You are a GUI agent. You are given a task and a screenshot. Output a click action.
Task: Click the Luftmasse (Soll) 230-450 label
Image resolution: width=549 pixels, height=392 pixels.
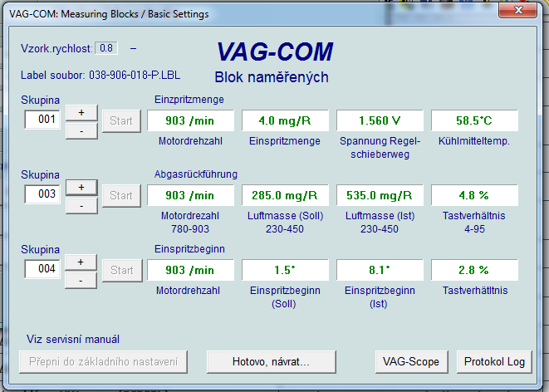[x=285, y=223]
